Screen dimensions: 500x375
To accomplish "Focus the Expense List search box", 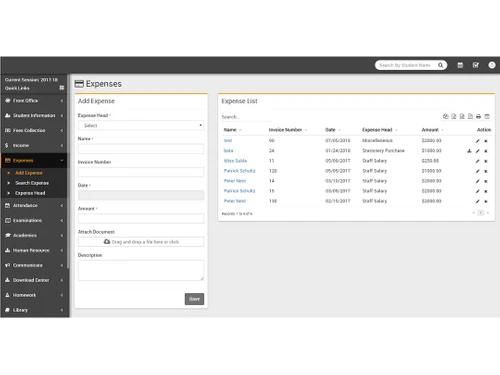I will [x=247, y=117].
